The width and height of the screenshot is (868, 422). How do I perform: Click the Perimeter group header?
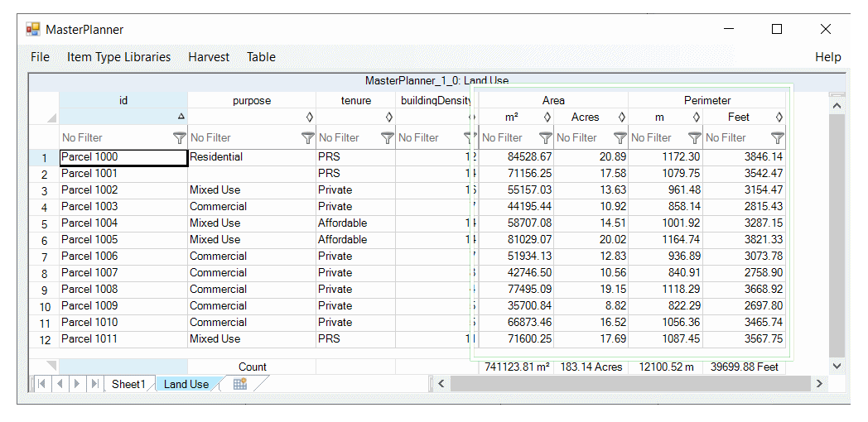pyautogui.click(x=707, y=100)
